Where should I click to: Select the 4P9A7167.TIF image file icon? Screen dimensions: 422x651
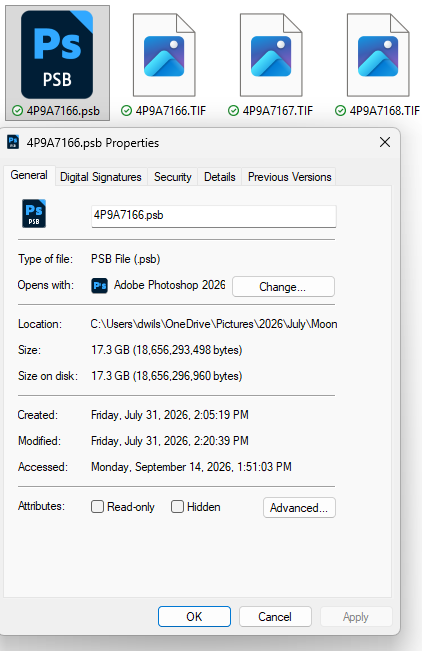(x=271, y=55)
